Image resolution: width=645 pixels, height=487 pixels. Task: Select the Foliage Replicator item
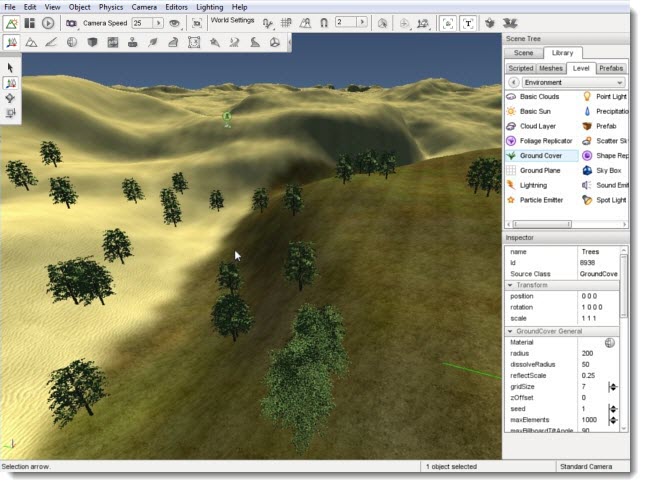pyautogui.click(x=546, y=141)
